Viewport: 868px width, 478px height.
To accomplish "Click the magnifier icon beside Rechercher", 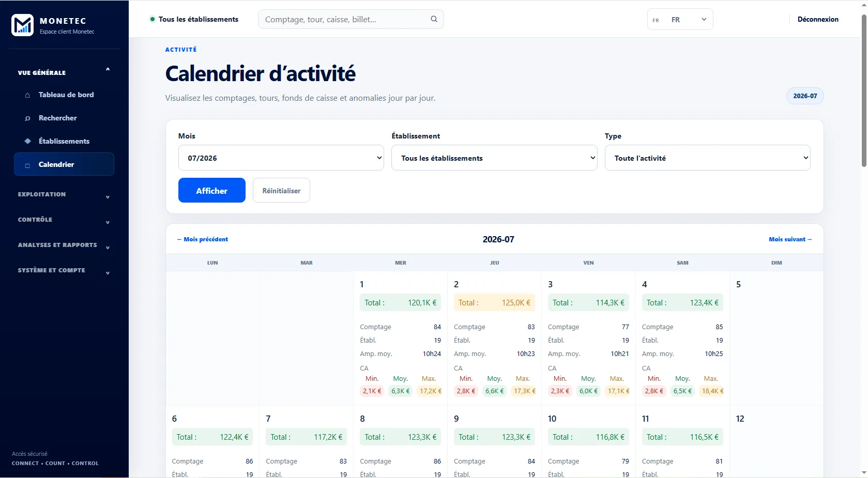I will pyautogui.click(x=27, y=118).
